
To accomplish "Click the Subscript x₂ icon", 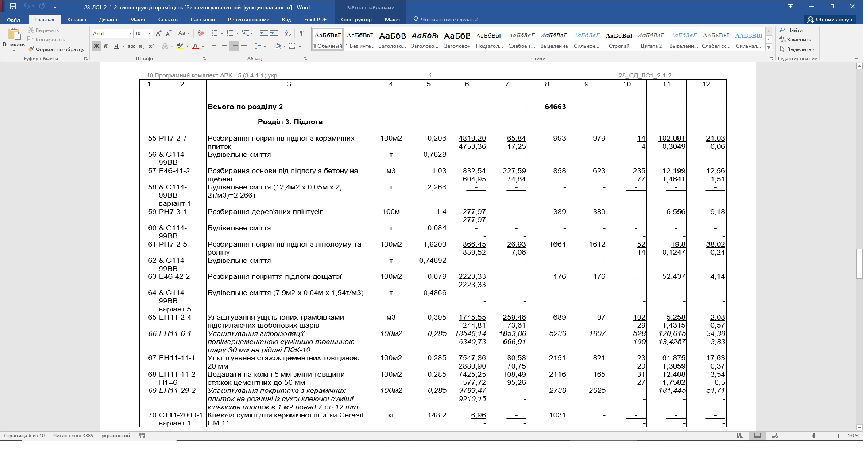I will point(142,46).
